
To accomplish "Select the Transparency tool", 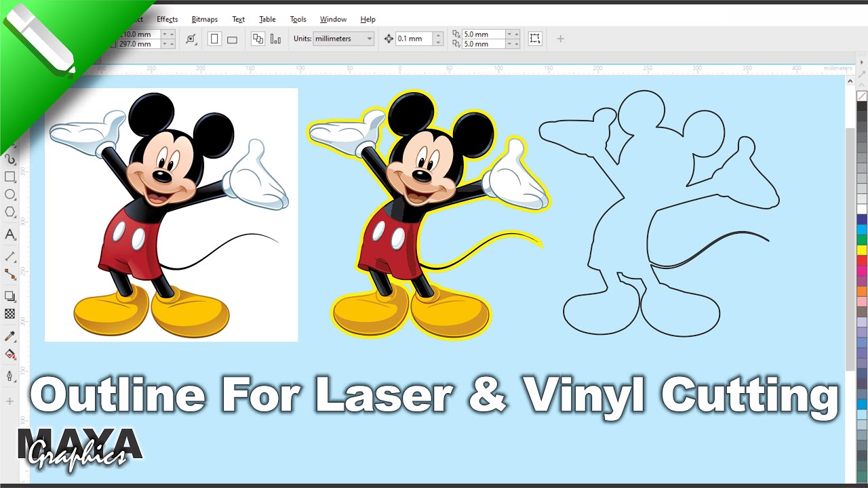I will point(10,314).
